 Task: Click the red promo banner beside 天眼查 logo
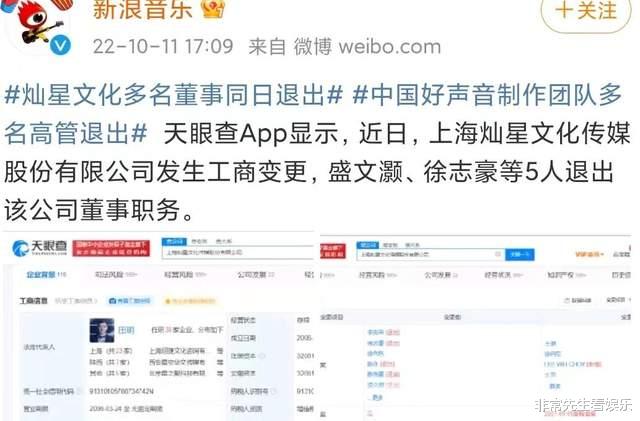click(111, 248)
